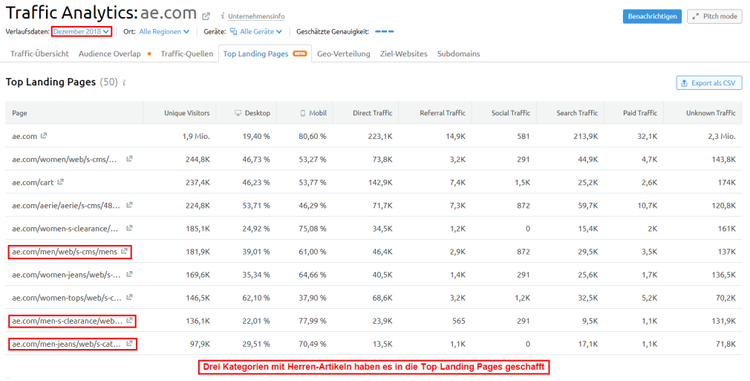Click the 142,9K direct traffic value
This screenshot has height=381, width=750.
point(380,182)
